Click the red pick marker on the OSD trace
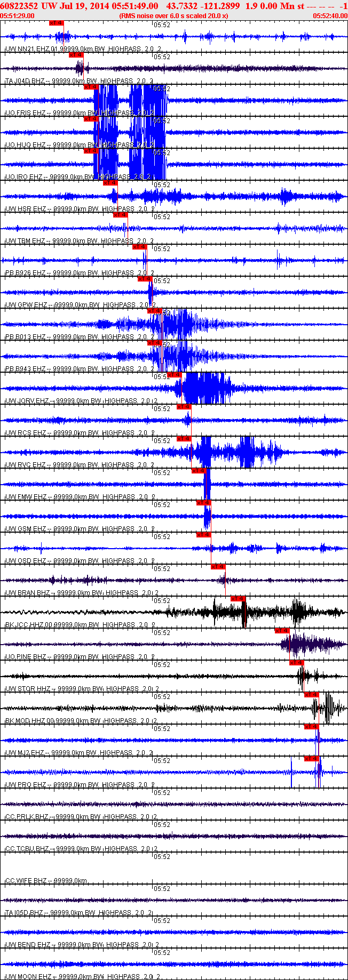348x980 pixels. 203,535
